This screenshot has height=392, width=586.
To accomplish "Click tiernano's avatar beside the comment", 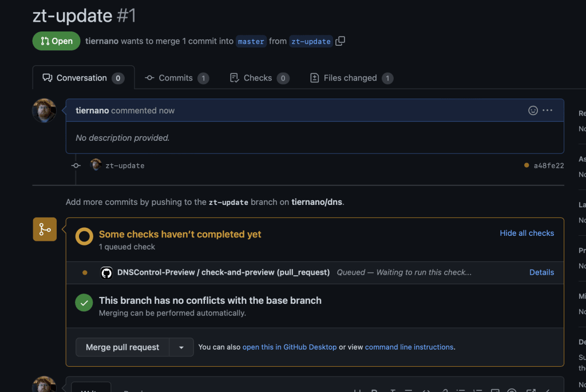I will (x=44, y=110).
